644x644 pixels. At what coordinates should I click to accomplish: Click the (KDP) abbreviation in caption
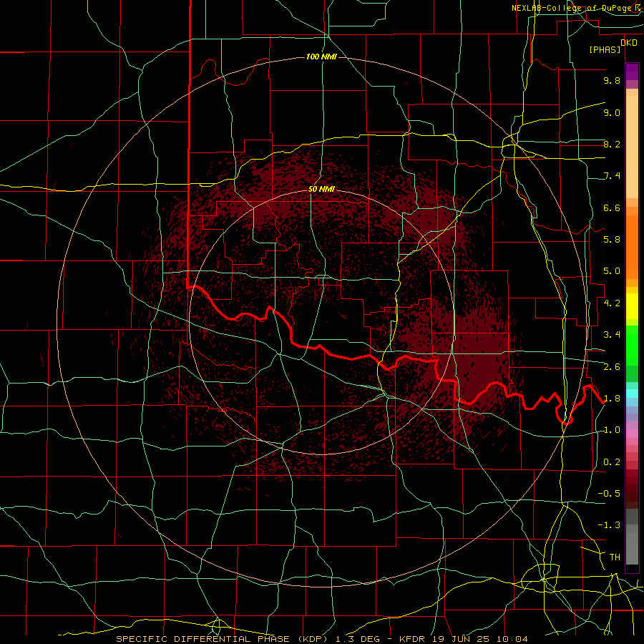(314, 639)
